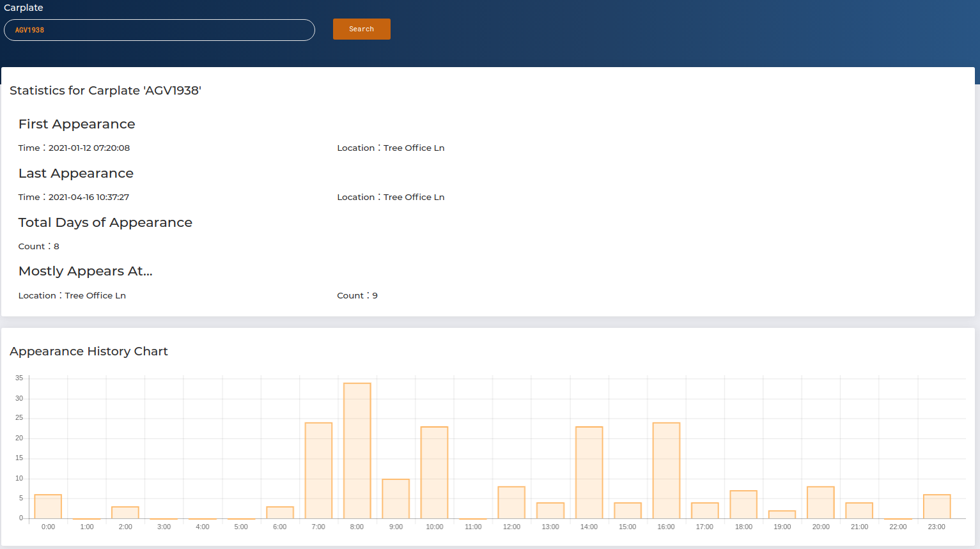
Task: Click the 8:00 bar in the chart
Action: click(357, 451)
